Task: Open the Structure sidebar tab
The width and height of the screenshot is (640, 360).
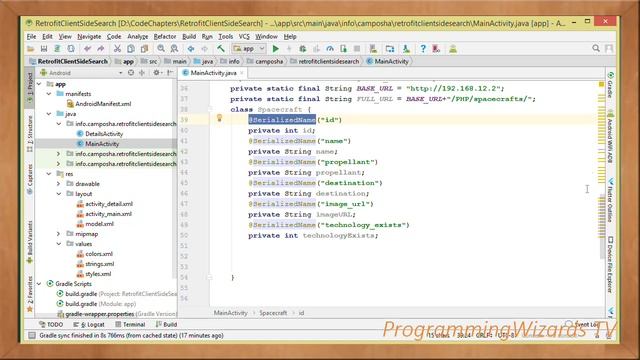Action: [30, 133]
